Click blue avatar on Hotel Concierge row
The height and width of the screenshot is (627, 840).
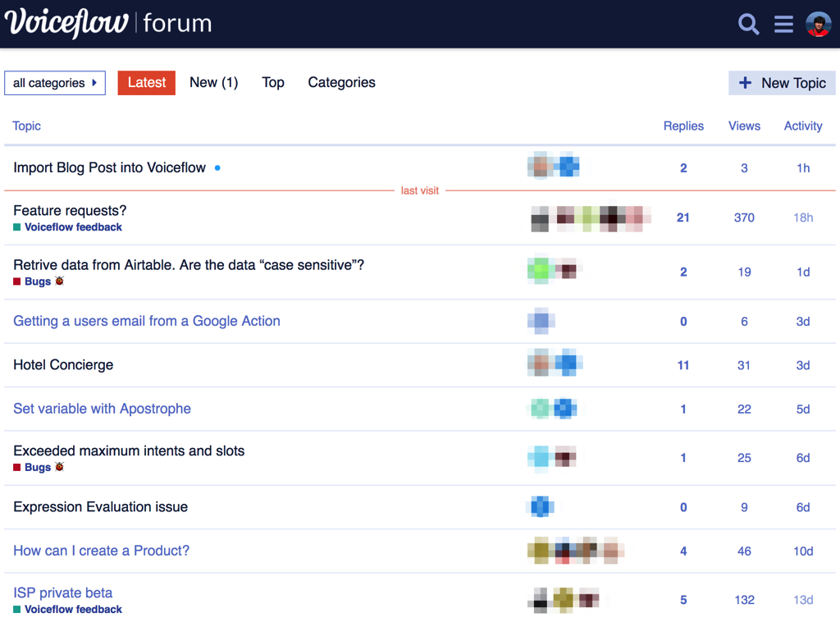(568, 363)
